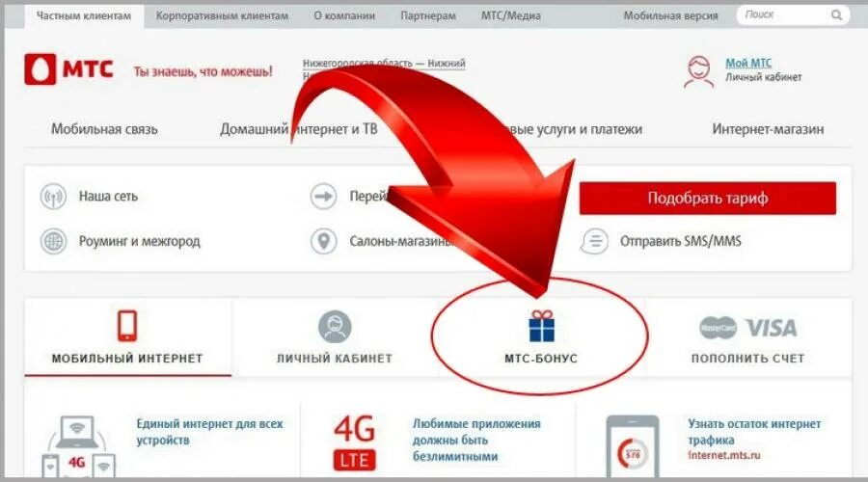This screenshot has height=482, width=868.
Task: Open the 4G LTE apps promo icon
Action: click(354, 442)
